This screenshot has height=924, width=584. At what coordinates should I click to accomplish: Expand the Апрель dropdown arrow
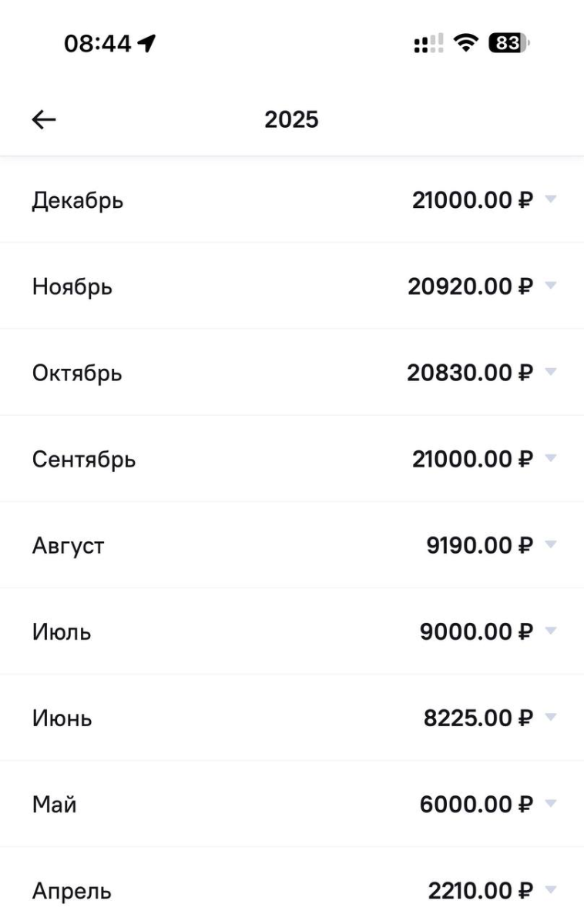click(550, 890)
